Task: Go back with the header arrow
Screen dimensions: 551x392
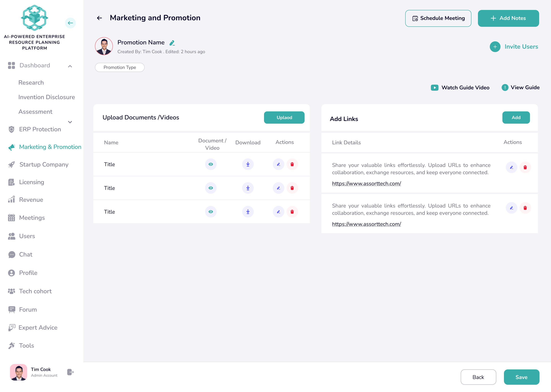Action: point(99,18)
